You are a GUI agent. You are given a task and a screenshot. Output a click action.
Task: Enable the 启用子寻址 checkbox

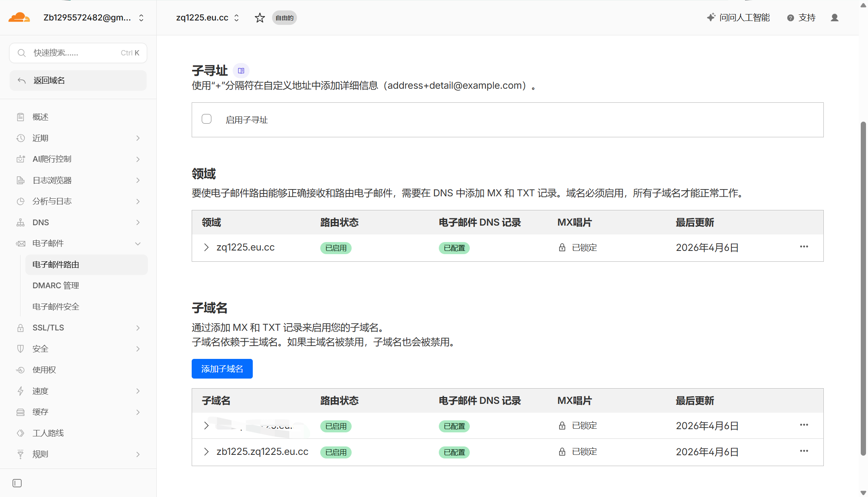pos(207,119)
